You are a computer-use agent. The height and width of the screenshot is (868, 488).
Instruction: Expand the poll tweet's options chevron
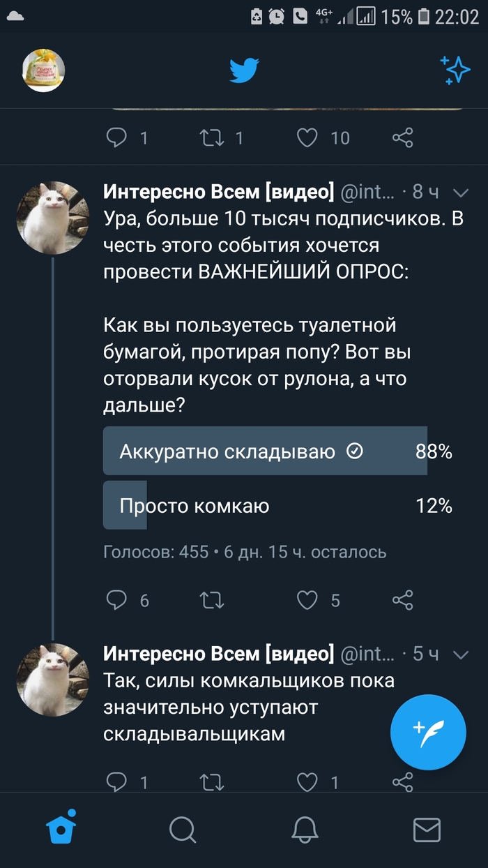tap(461, 193)
